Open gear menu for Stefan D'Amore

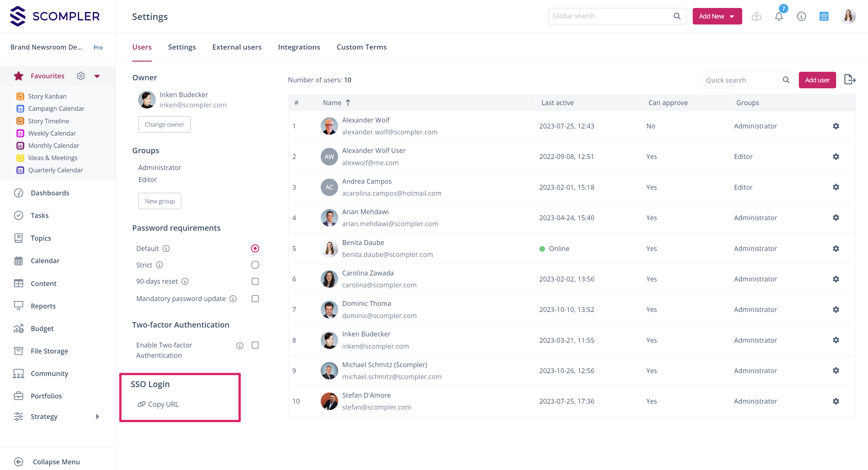(x=836, y=401)
